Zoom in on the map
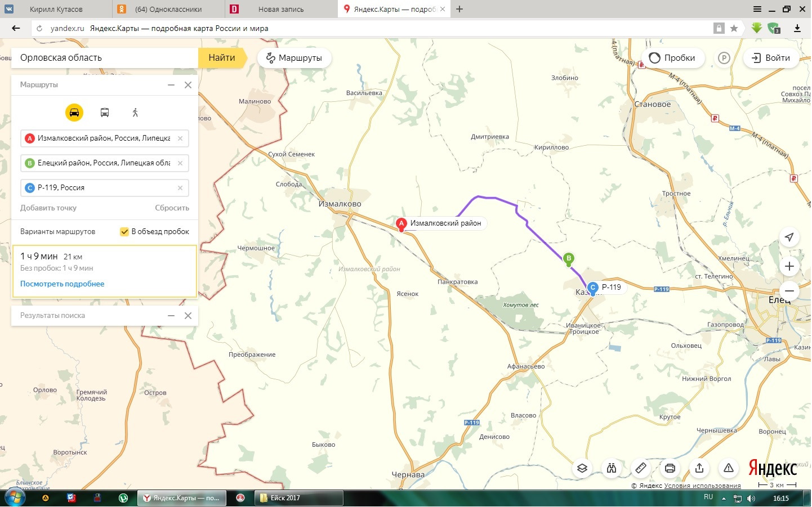812x507 pixels. (x=789, y=266)
